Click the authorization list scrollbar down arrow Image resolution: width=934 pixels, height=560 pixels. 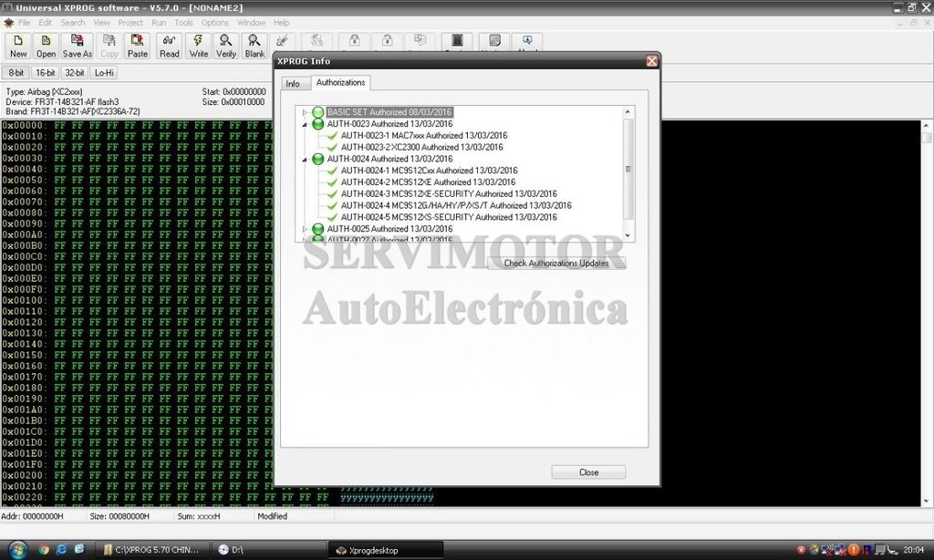pos(628,235)
